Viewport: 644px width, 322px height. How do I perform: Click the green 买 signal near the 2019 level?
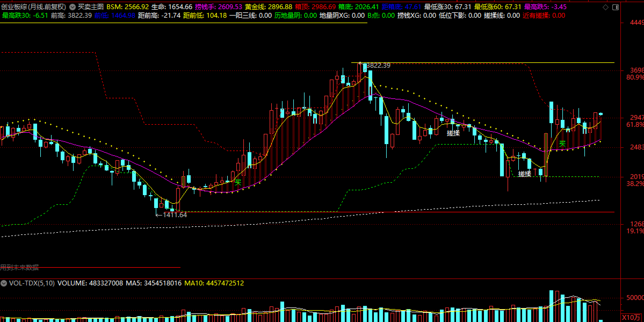tap(238, 183)
